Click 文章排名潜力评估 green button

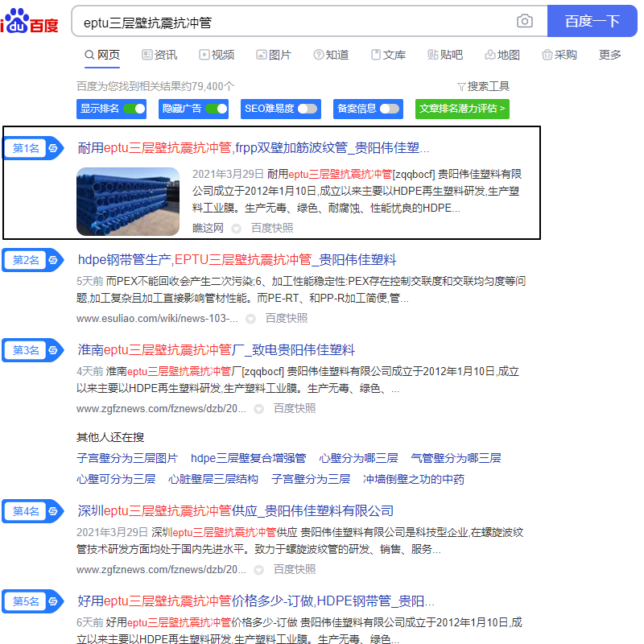(x=462, y=109)
